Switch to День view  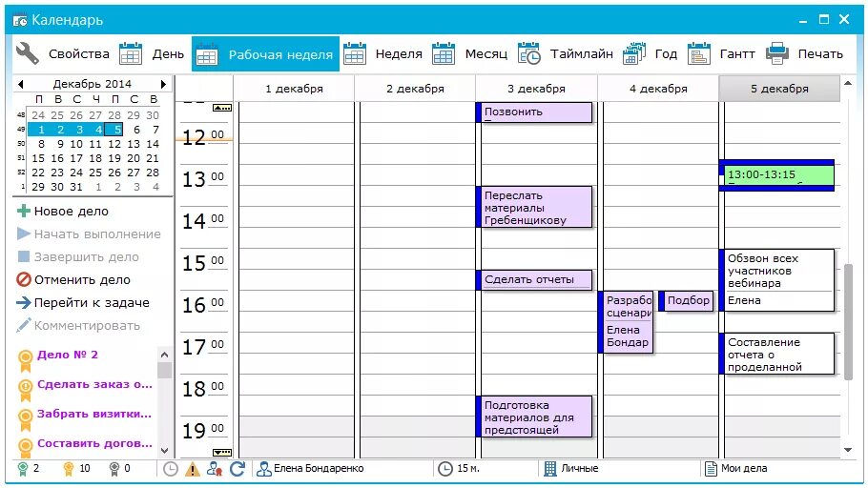pyautogui.click(x=151, y=53)
